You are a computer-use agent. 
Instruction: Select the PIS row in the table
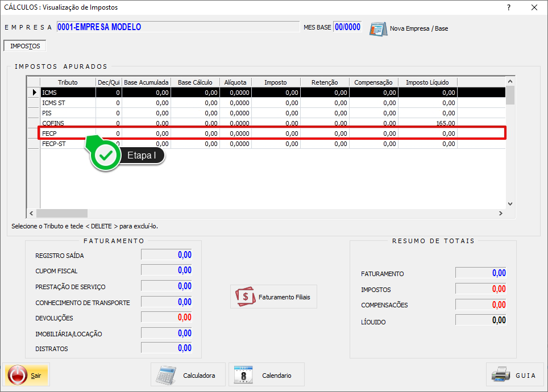pyautogui.click(x=67, y=113)
